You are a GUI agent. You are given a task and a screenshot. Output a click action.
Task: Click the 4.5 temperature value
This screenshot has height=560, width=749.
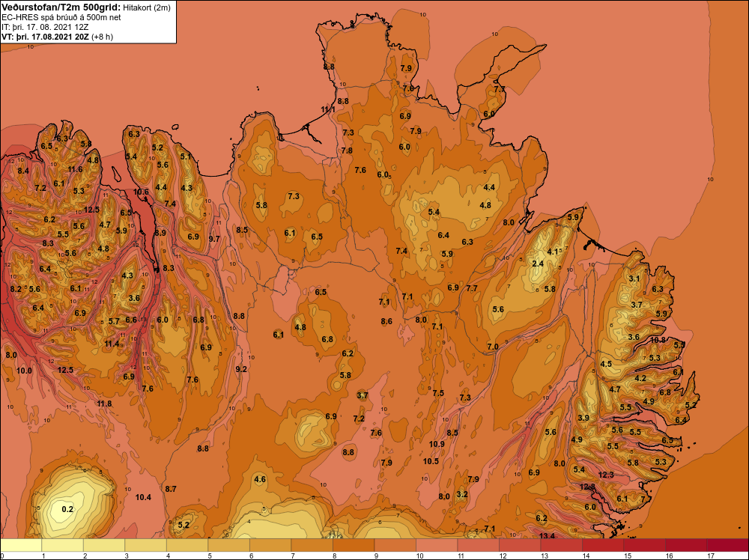click(606, 364)
